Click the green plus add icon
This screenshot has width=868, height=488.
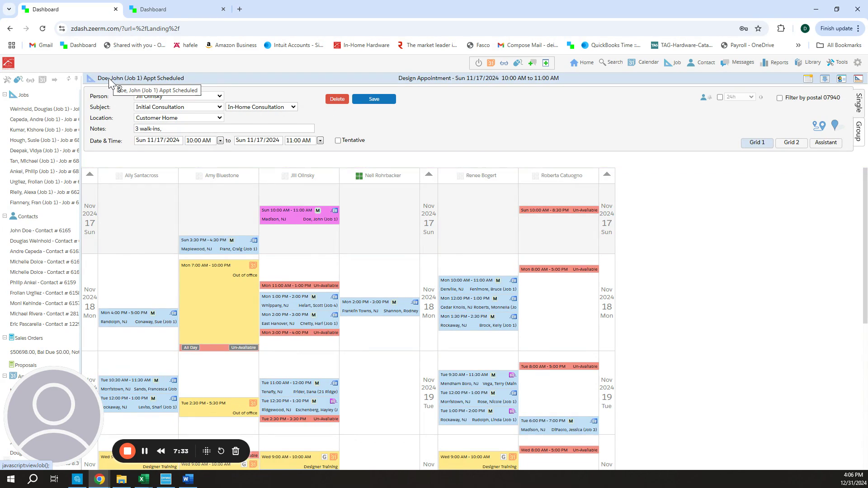(x=546, y=63)
